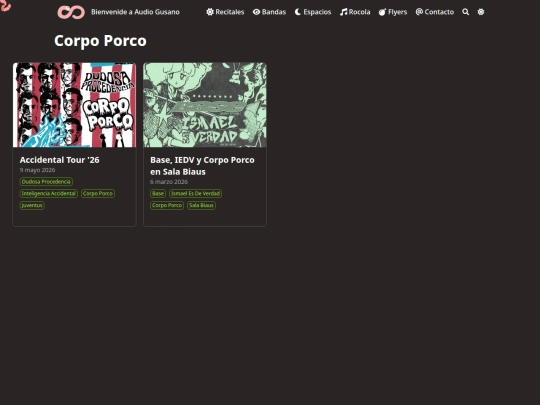
Task: Open the Recitales menu item
Action: 225,12
